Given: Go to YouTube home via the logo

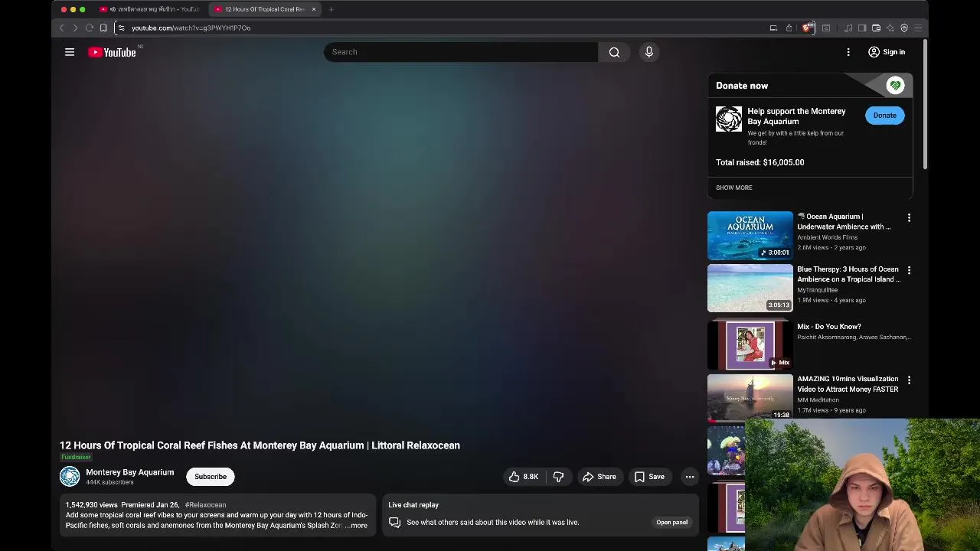Looking at the screenshot, I should pos(112,52).
